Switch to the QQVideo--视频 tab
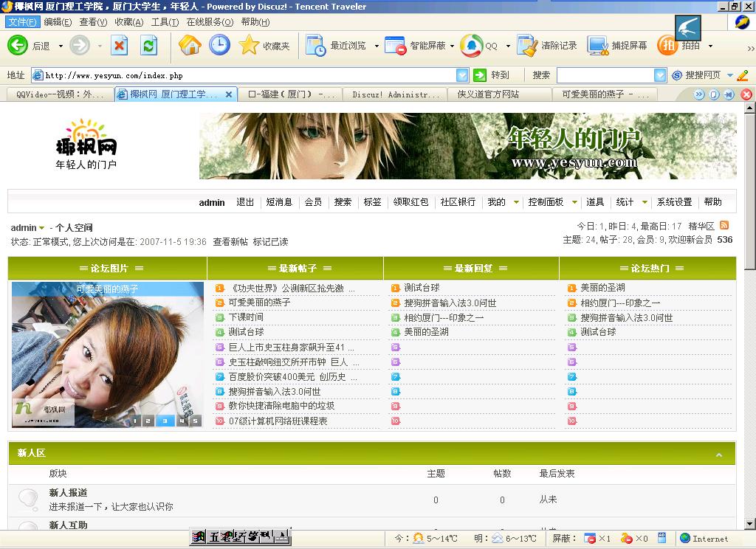 click(x=60, y=94)
